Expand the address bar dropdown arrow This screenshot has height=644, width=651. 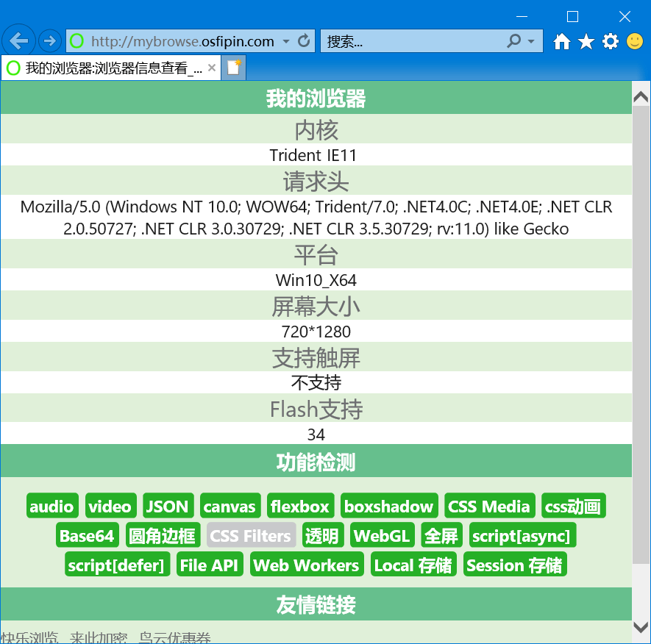point(286,42)
